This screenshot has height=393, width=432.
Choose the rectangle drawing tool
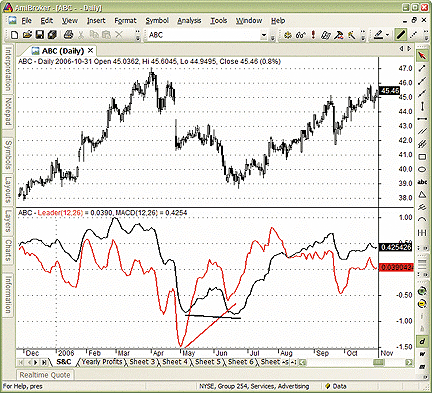(422, 157)
